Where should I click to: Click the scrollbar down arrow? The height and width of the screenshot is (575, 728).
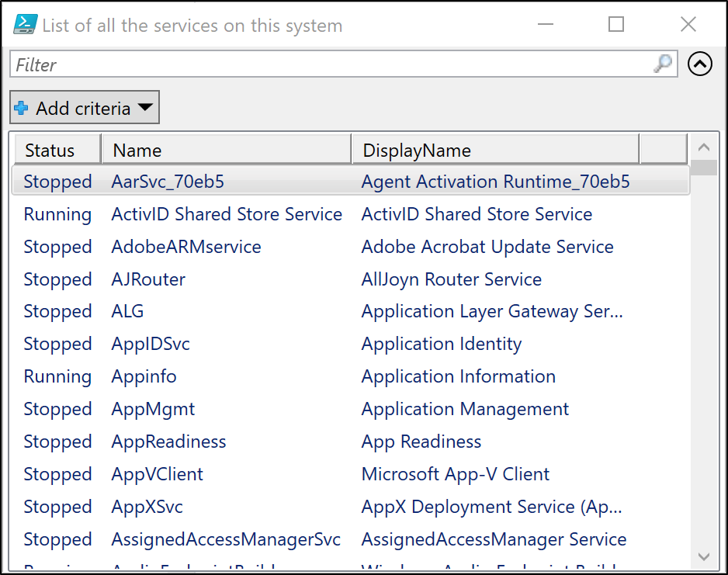point(704,556)
